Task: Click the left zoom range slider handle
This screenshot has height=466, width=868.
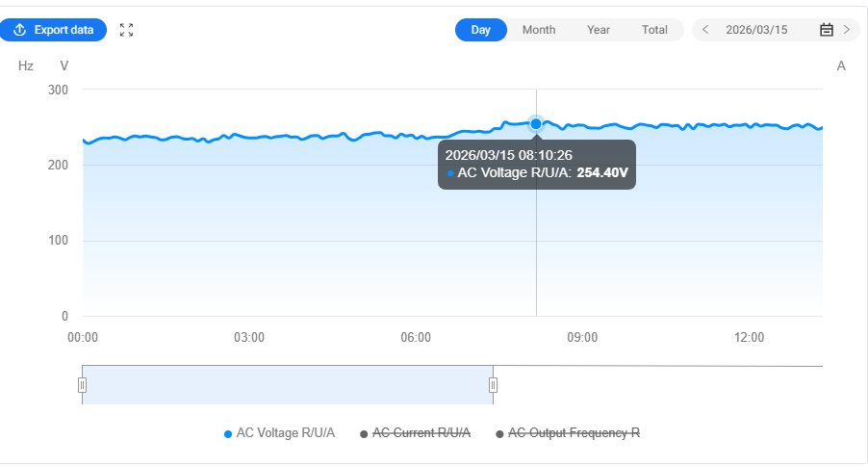Action: tap(82, 385)
